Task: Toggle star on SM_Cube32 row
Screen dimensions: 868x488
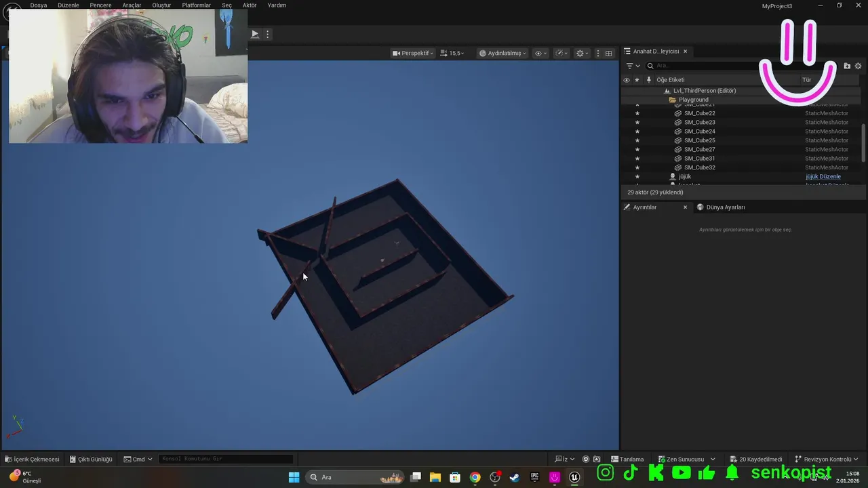Action: (637, 167)
